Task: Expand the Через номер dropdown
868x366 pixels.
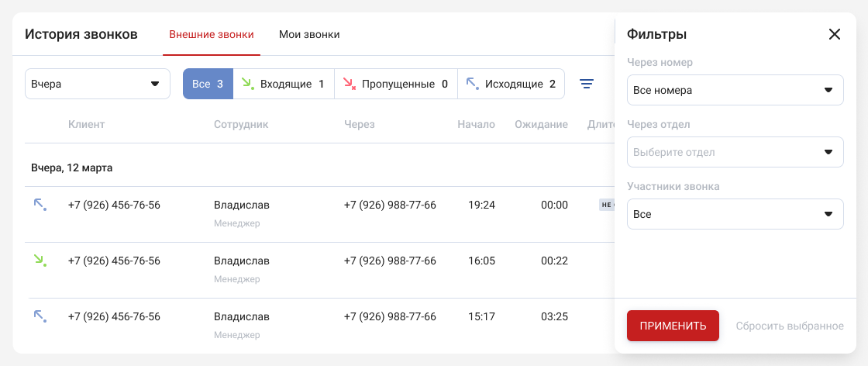Action: point(735,90)
